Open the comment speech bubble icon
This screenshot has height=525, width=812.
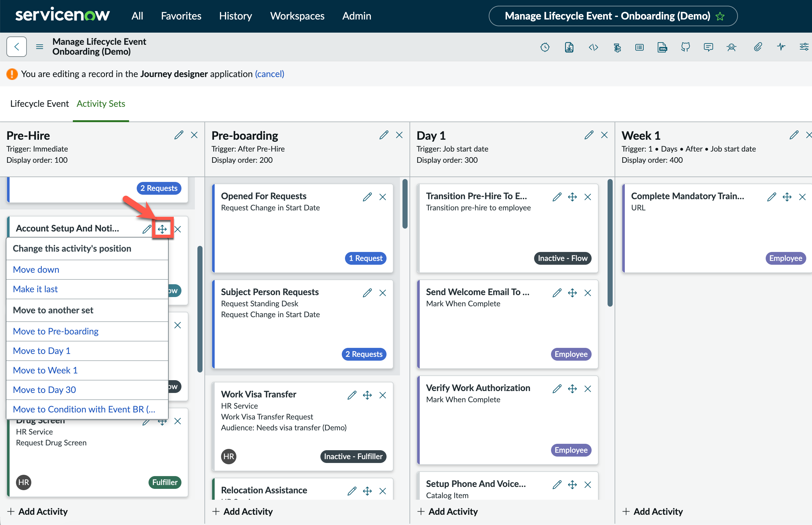[708, 47]
